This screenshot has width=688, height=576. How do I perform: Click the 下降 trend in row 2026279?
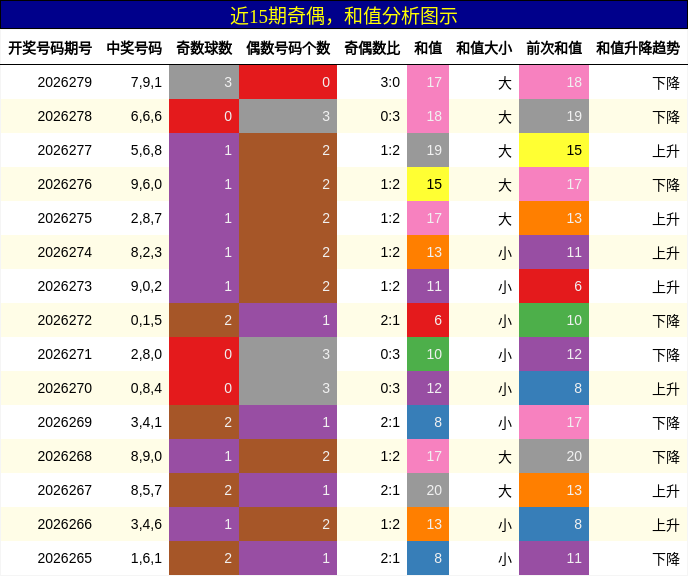(666, 83)
